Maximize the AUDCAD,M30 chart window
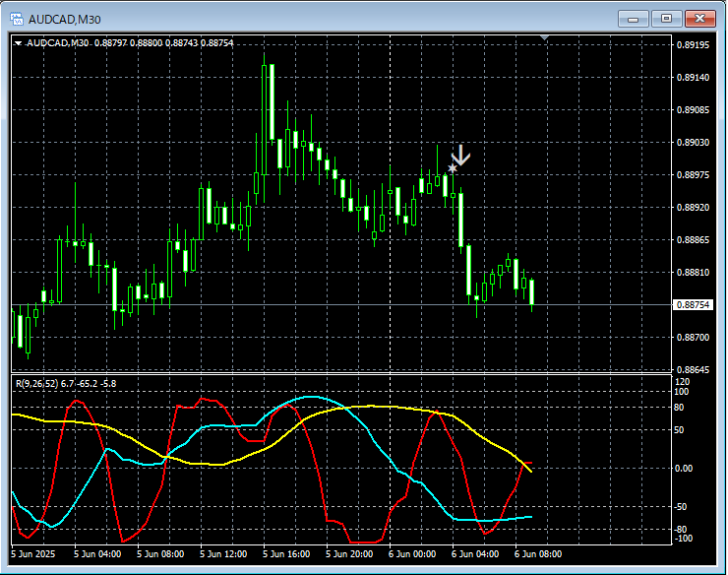The width and height of the screenshot is (728, 575). click(x=666, y=19)
